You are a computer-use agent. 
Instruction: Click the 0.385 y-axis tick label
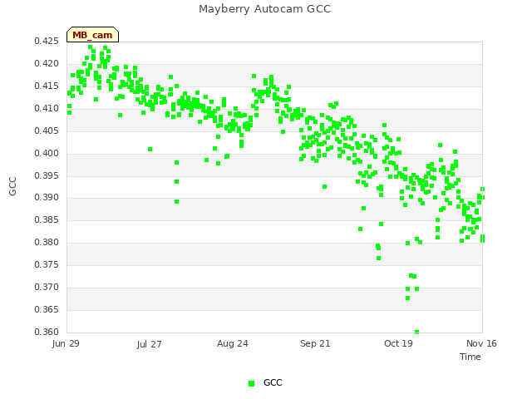(x=47, y=219)
